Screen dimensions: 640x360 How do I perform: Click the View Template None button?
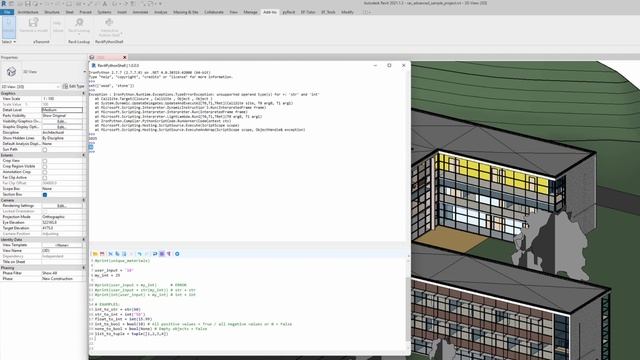[x=62, y=245]
